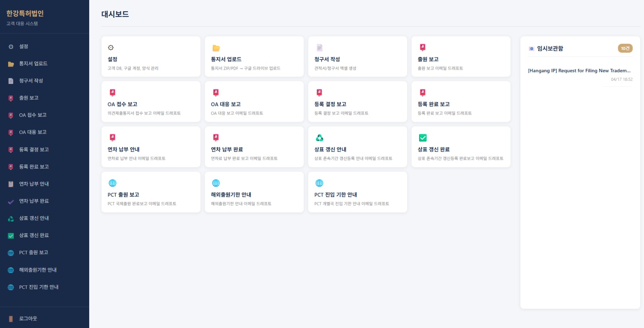Click the mailbox icon beside sidebar OA 대응 보고
The image size is (644, 328).
coord(11,133)
